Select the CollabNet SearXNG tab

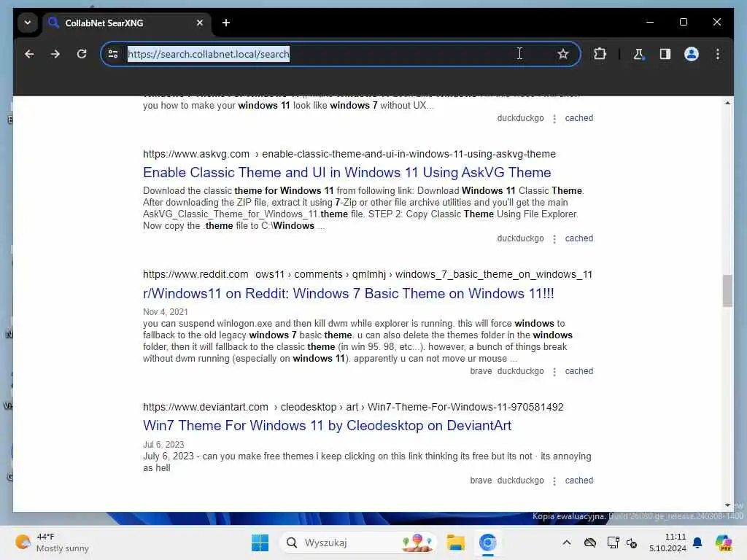point(126,23)
